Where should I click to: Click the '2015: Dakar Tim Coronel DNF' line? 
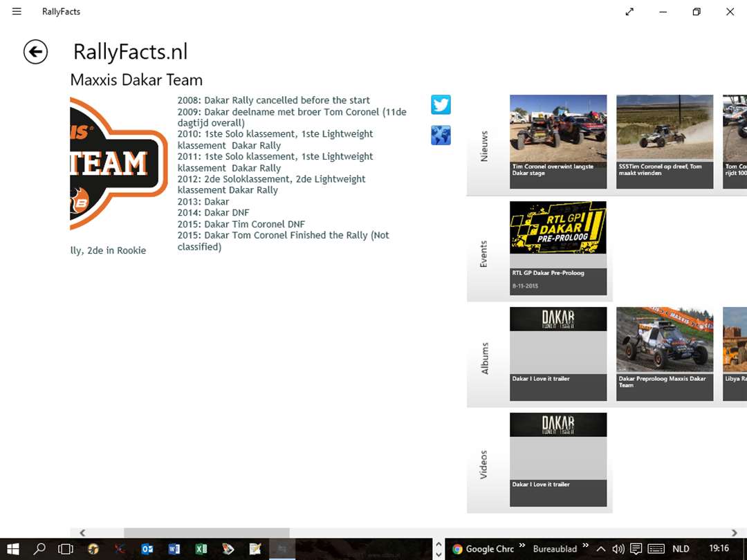[241, 224]
